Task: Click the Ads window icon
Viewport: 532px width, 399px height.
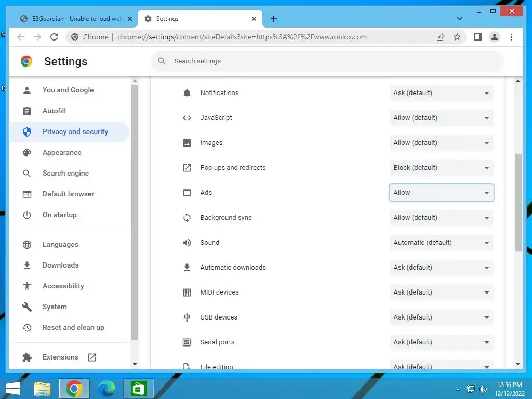Action: pos(187,193)
